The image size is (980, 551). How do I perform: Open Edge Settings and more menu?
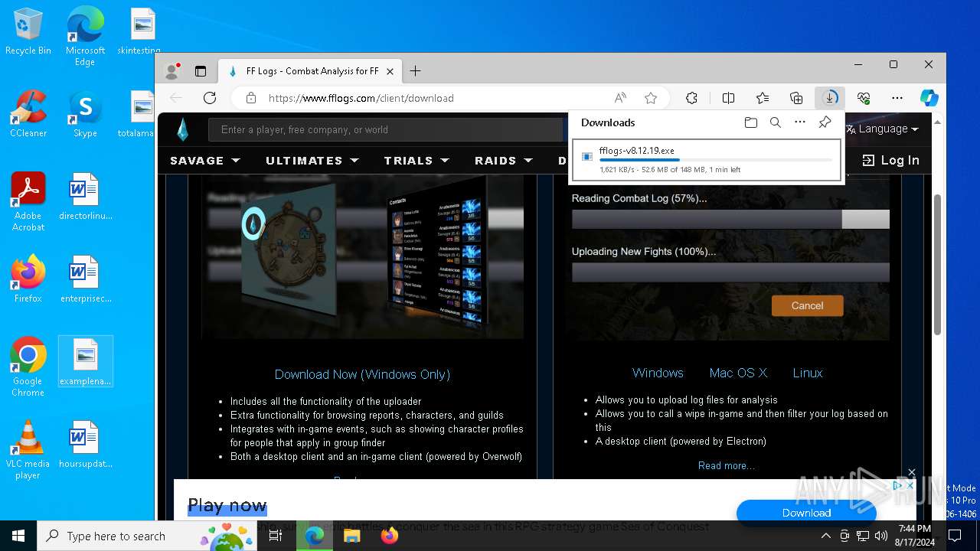pos(897,98)
